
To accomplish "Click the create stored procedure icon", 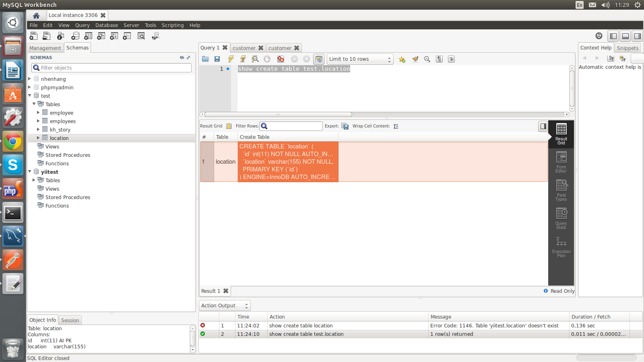I will [114, 36].
